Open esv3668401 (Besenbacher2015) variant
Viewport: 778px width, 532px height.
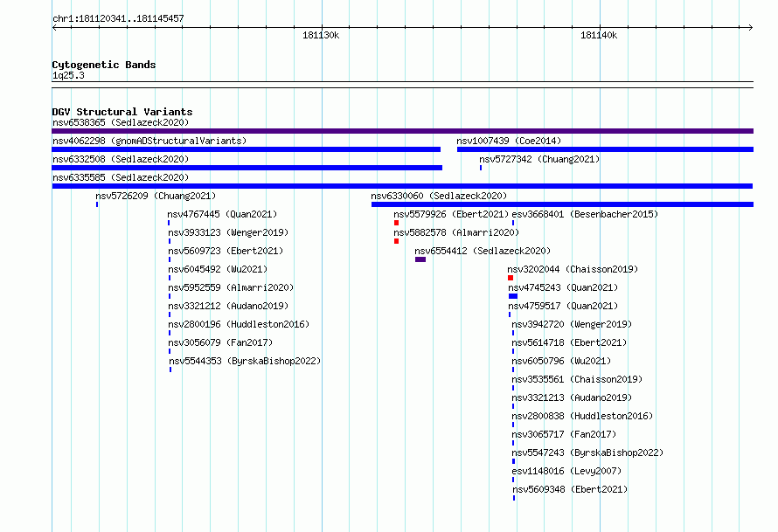(585, 214)
